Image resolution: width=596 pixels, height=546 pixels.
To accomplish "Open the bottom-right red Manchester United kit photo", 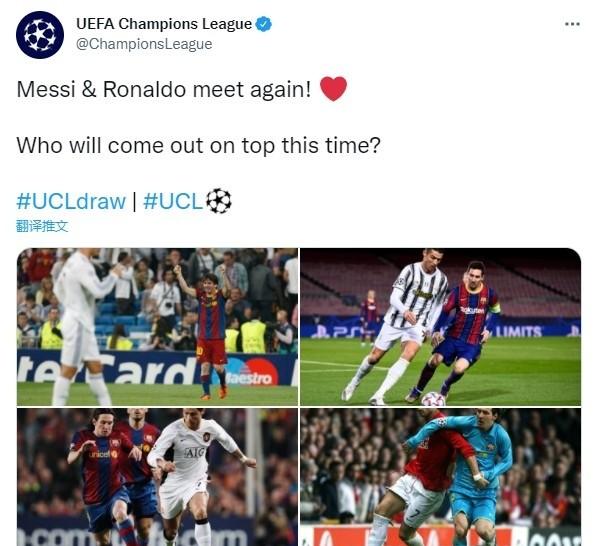I will pyautogui.click(x=441, y=477).
